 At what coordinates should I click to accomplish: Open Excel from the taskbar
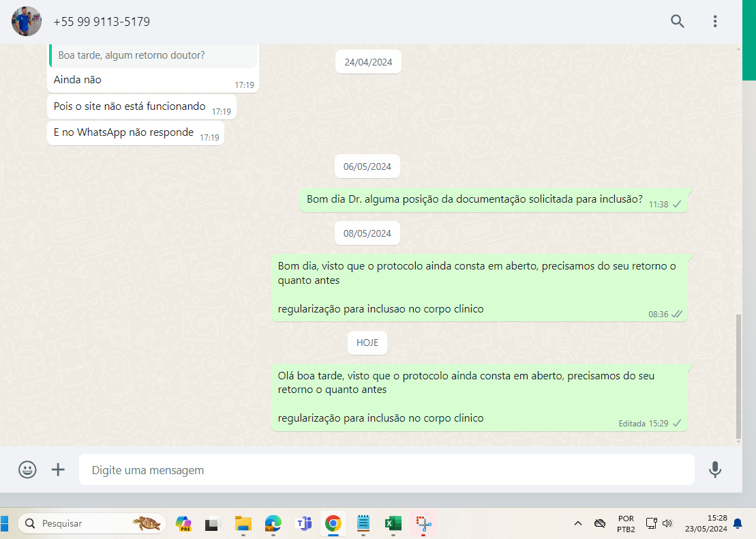coord(393,523)
